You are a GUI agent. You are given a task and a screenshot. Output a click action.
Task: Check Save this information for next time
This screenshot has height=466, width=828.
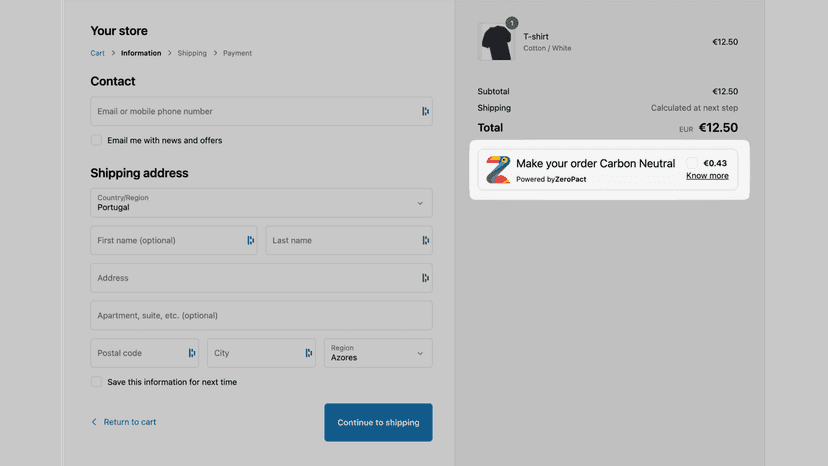96,381
